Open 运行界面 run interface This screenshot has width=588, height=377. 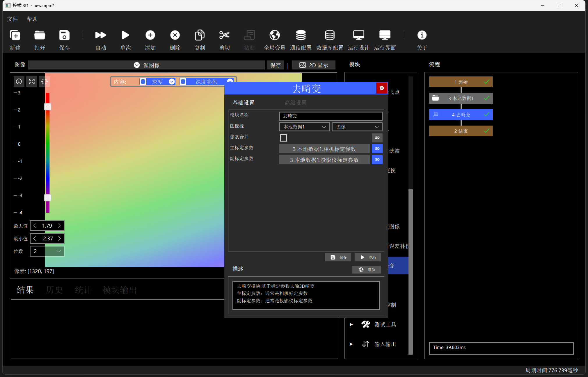click(385, 35)
